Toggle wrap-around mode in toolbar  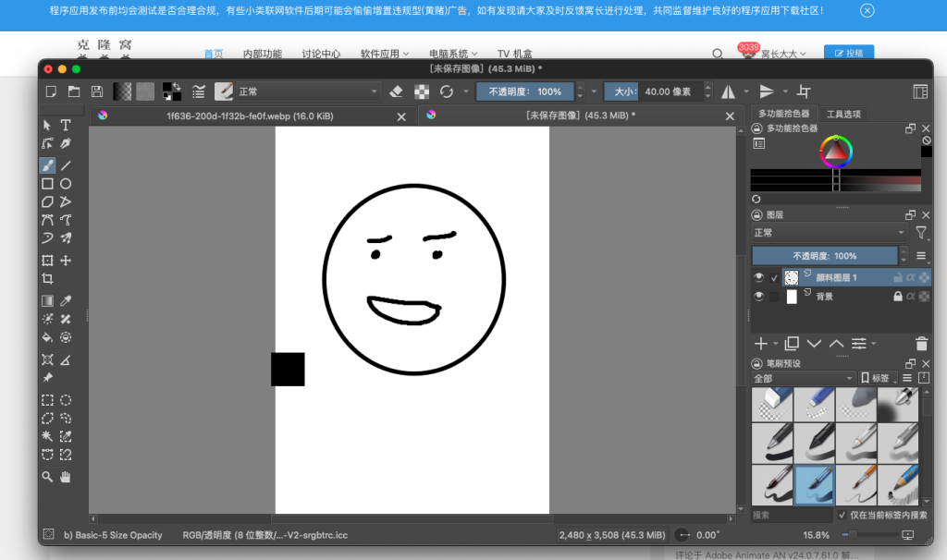coord(804,91)
